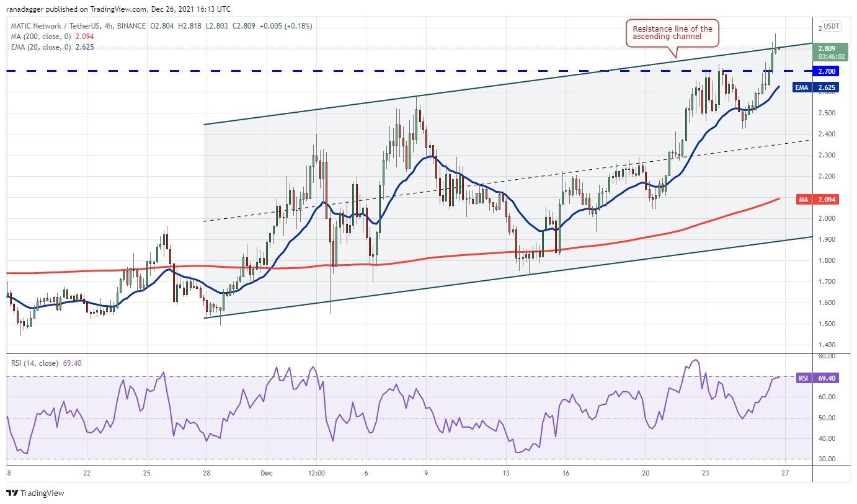Click the USDT currency label on price axis
The height and width of the screenshot is (504, 857).
[x=832, y=26]
